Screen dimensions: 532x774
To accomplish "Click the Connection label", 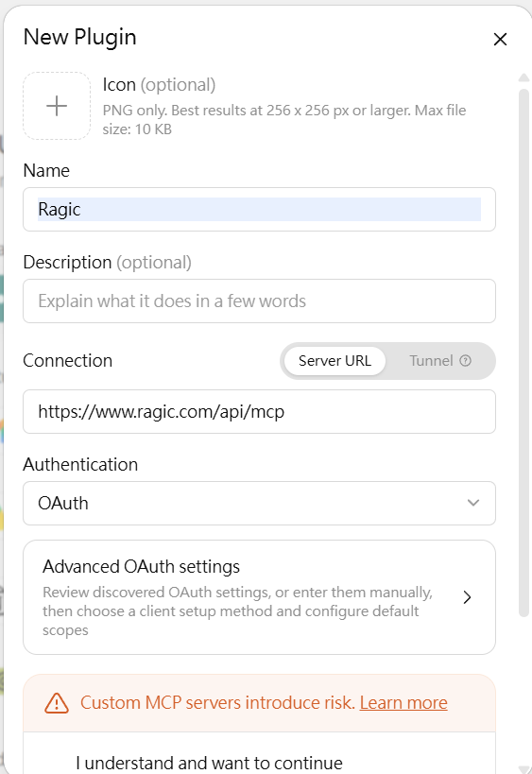I will (x=68, y=361).
